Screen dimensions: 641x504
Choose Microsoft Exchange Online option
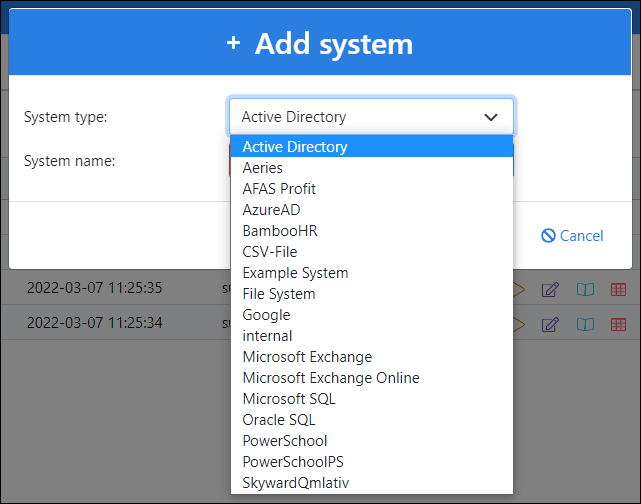click(x=331, y=378)
